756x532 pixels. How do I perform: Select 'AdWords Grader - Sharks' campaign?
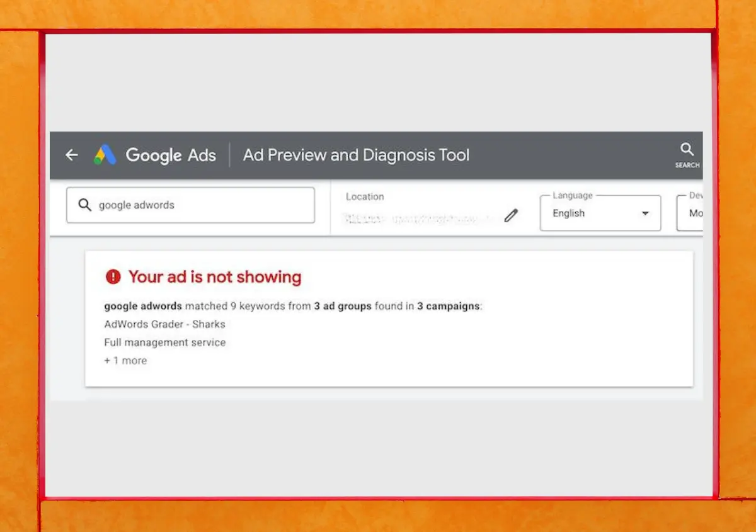[164, 324]
